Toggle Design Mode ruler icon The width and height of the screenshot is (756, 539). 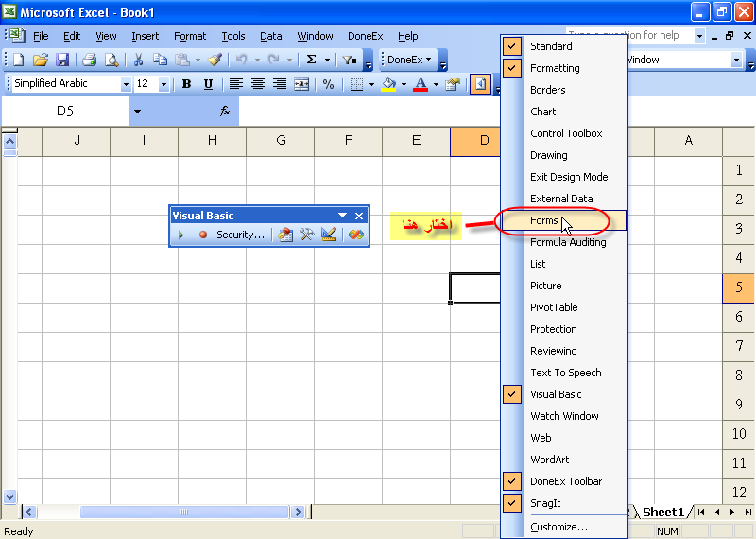click(x=329, y=235)
